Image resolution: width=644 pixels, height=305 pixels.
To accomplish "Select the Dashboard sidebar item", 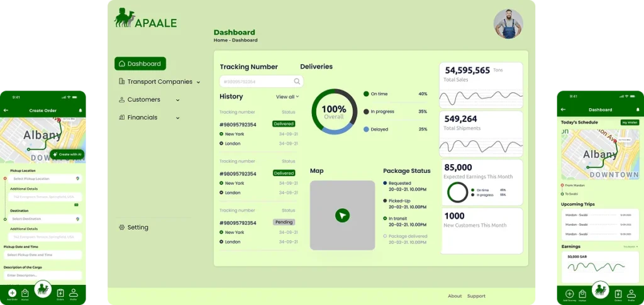I will pyautogui.click(x=140, y=64).
